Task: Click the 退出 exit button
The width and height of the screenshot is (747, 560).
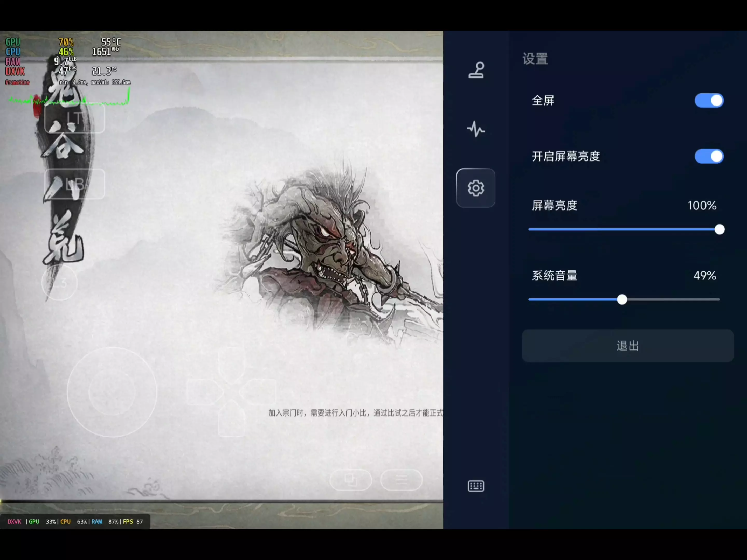Action: click(627, 346)
